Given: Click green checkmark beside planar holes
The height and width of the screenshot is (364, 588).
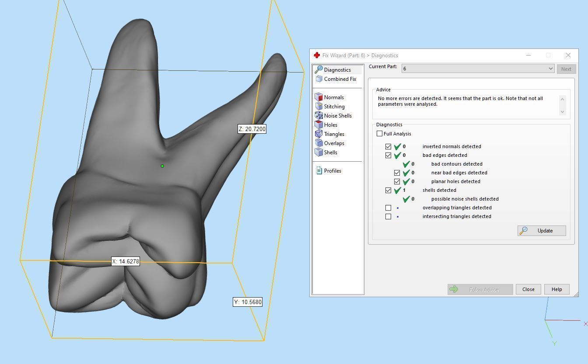Looking at the screenshot, I should tap(406, 181).
